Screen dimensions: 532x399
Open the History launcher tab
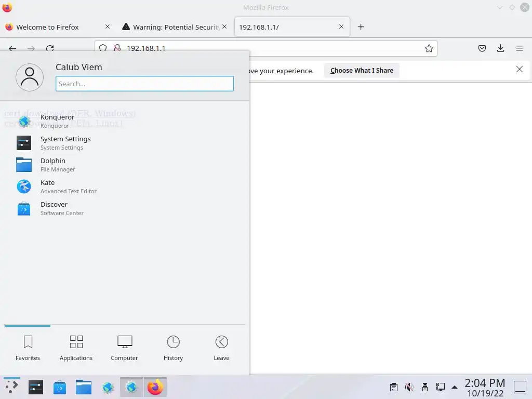[173, 349]
